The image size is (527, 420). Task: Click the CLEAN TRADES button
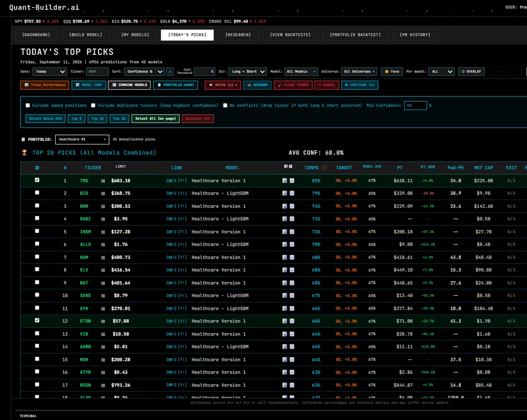[x=293, y=85]
